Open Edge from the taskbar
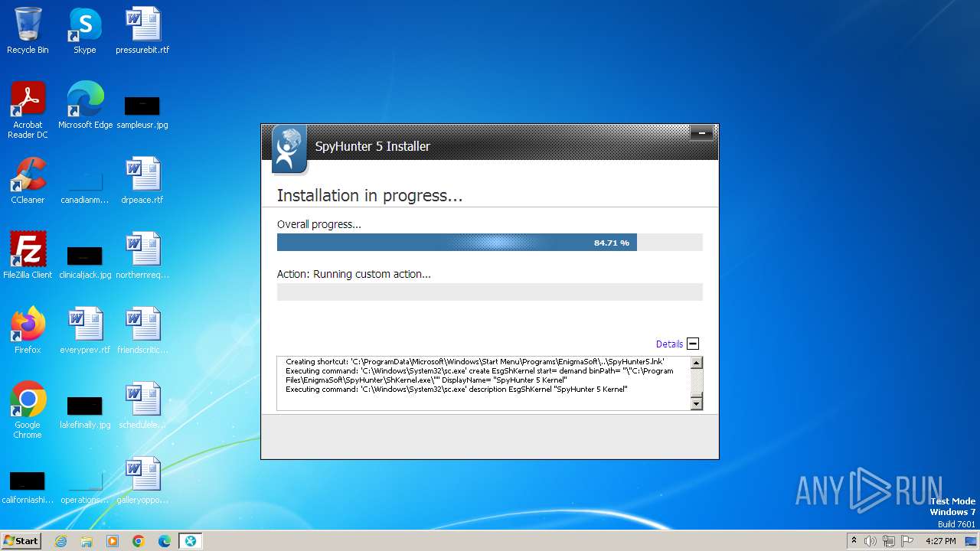Viewport: 980px width, 551px height. (x=165, y=541)
